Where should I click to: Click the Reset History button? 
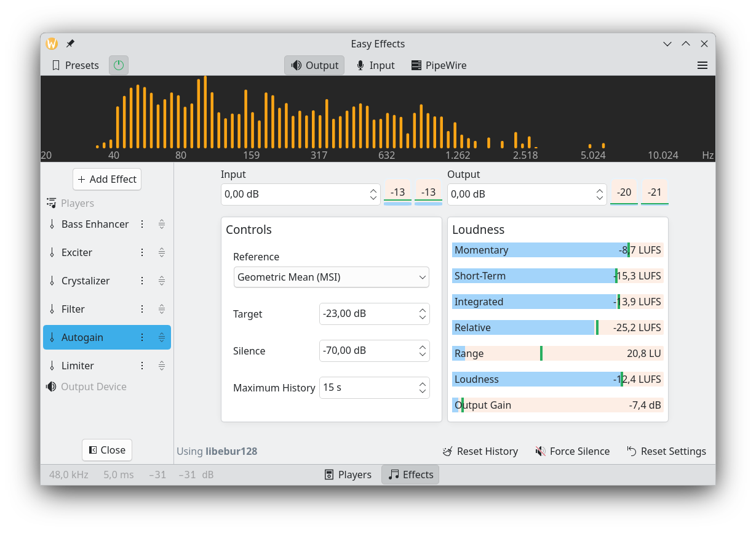pyautogui.click(x=480, y=452)
